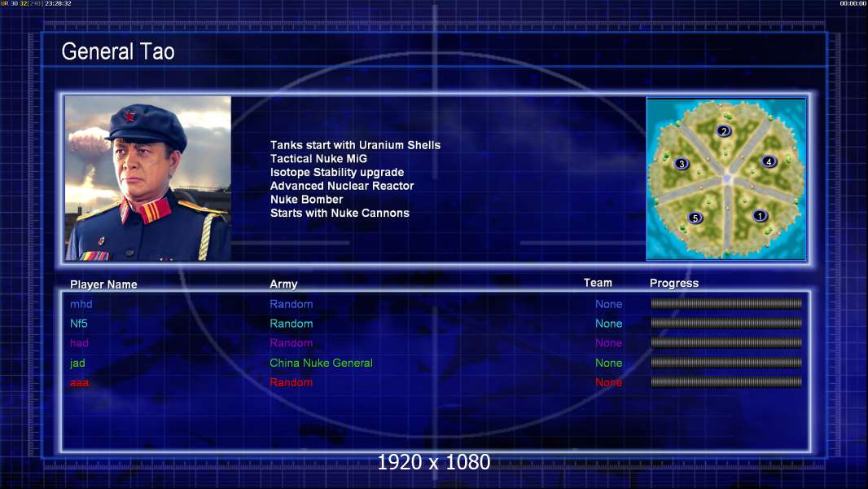
Task: Select start position 1 on the map
Action: pos(760,216)
